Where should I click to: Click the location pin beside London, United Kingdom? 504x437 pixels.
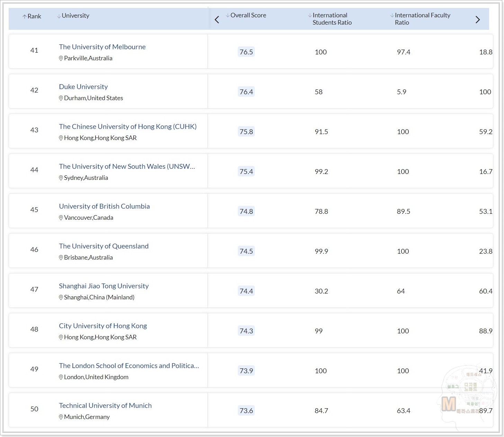[61, 377]
